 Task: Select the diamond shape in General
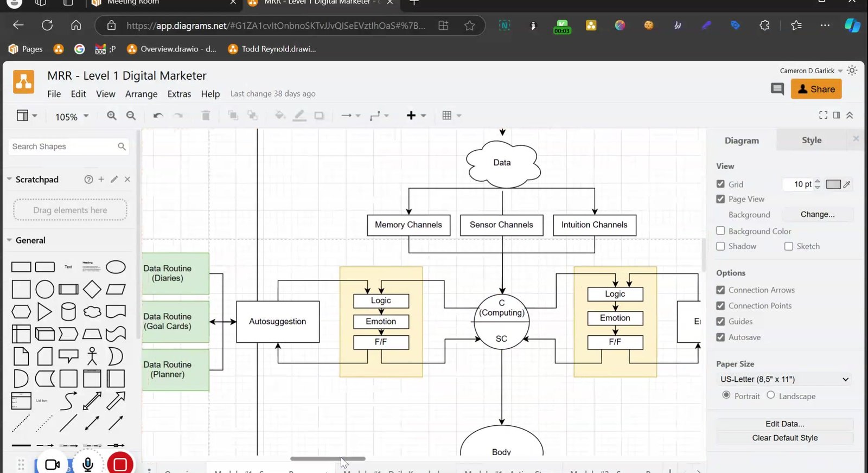click(x=92, y=290)
